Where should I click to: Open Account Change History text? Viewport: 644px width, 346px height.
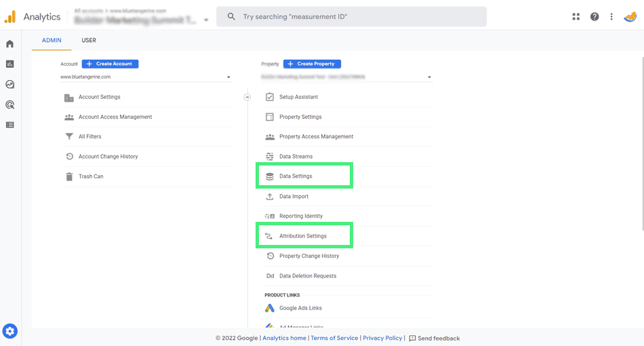(108, 157)
